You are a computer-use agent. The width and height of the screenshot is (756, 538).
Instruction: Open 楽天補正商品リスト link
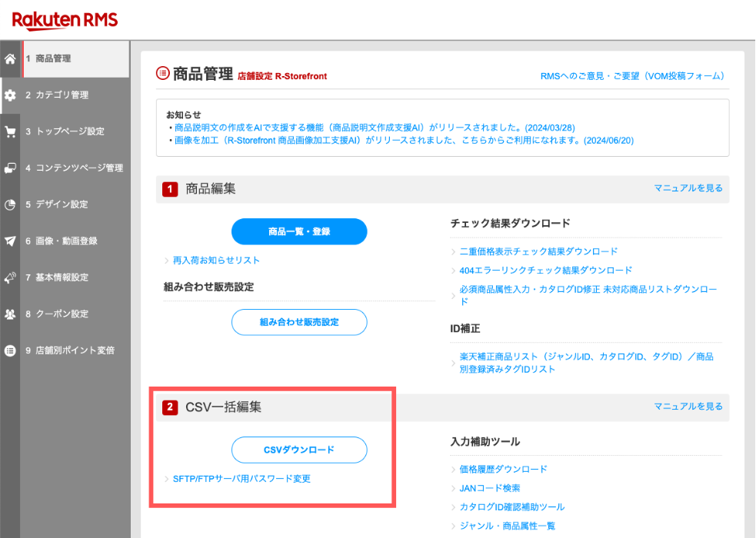pyautogui.click(x=586, y=363)
